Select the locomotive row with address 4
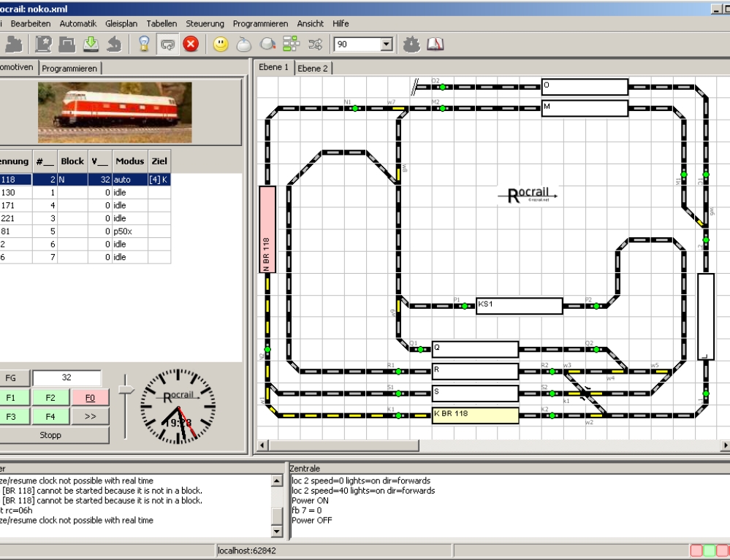 pos(85,205)
